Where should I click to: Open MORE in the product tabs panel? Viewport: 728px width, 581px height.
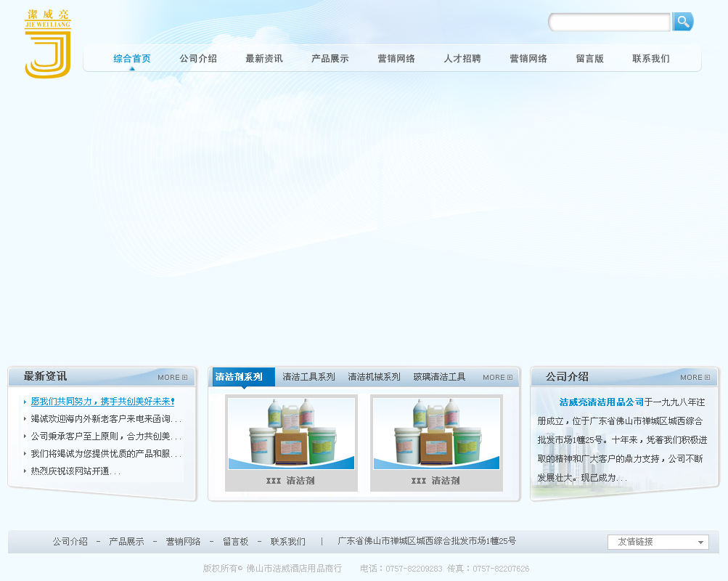[x=497, y=378]
